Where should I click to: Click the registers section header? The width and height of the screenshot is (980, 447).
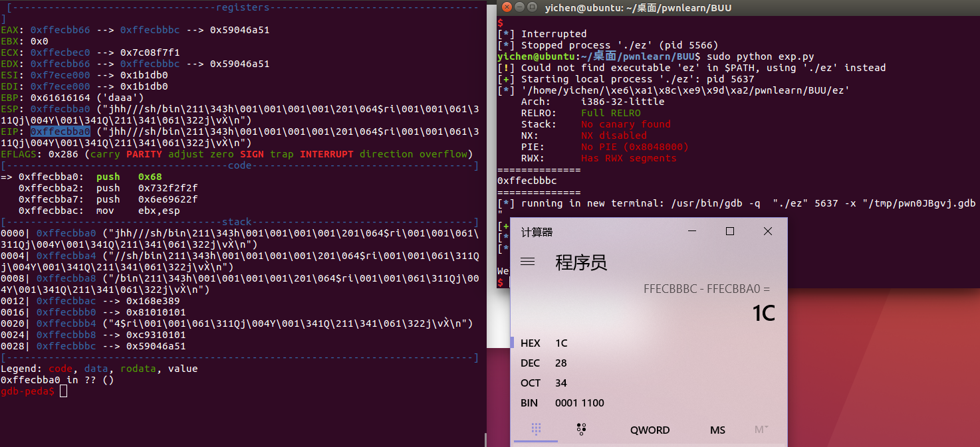[243, 8]
